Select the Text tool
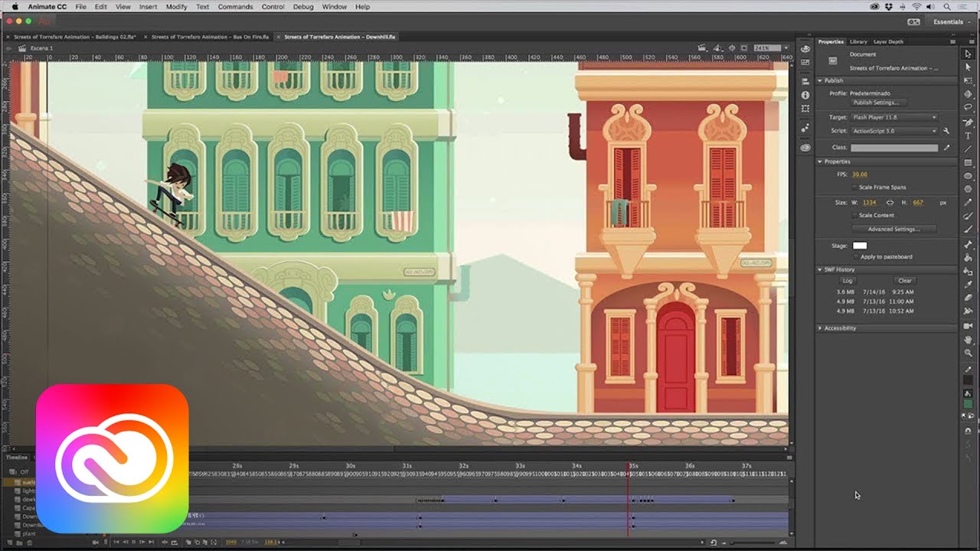980x551 pixels. pos(968,135)
